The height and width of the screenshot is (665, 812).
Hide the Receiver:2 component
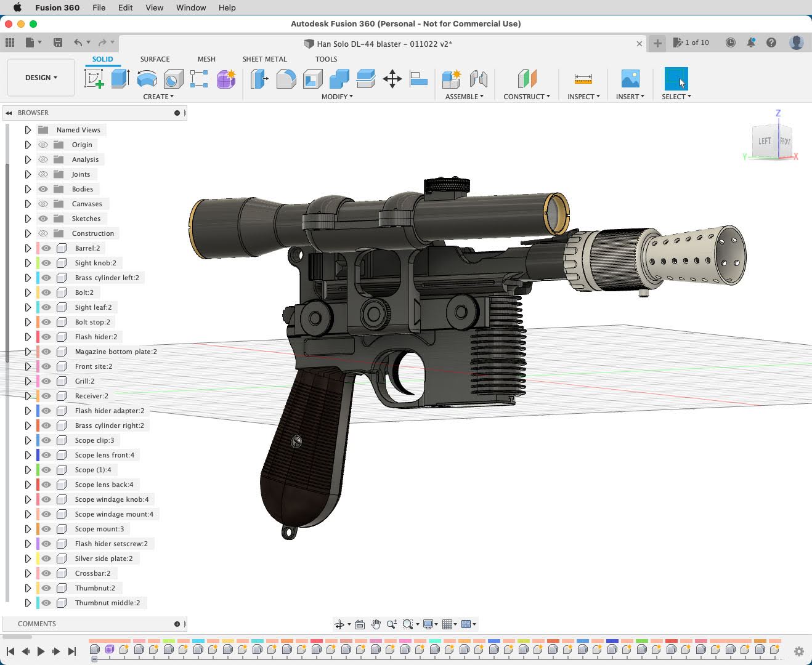pyautogui.click(x=46, y=396)
